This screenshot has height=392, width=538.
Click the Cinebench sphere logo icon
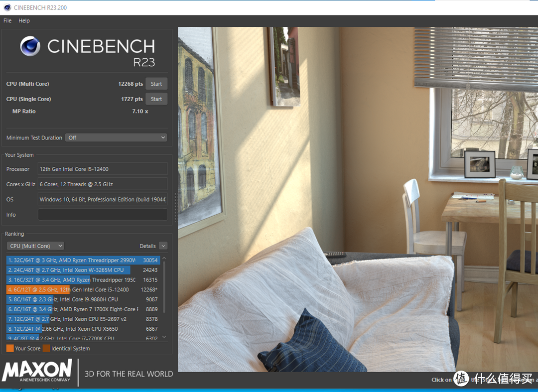(x=30, y=46)
